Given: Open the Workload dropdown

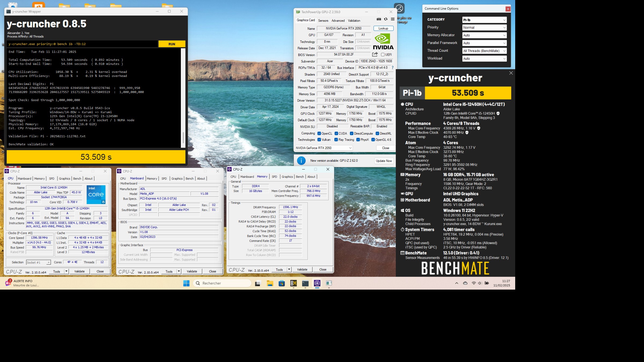Looking at the screenshot, I should click(x=484, y=59).
